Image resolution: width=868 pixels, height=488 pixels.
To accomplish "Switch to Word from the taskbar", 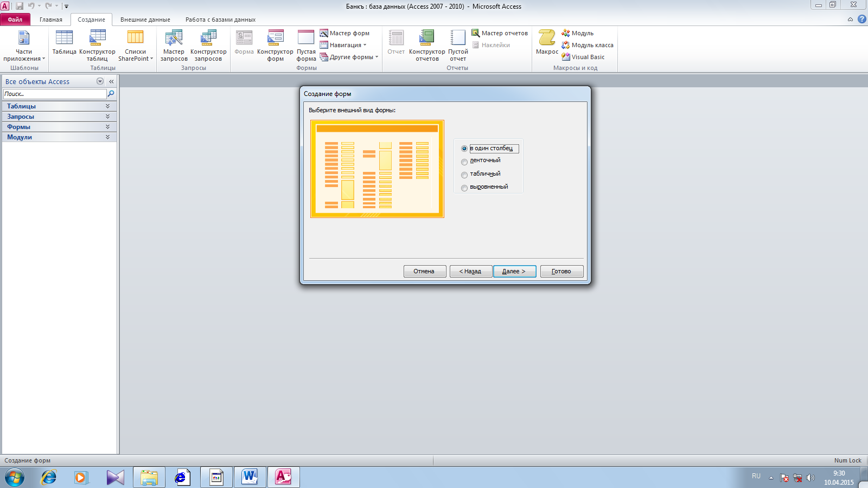I will coord(250,477).
